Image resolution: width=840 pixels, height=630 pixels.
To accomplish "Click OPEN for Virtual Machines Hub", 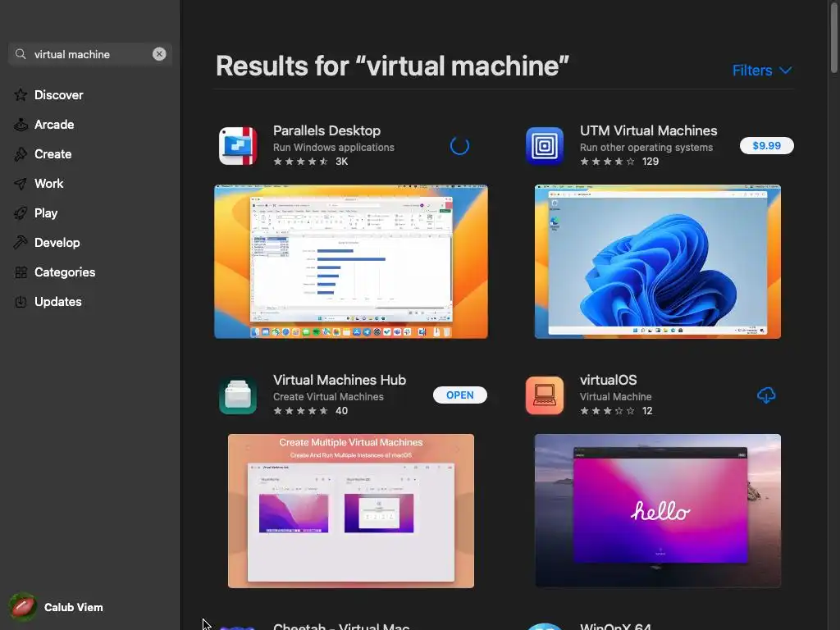I will click(459, 395).
